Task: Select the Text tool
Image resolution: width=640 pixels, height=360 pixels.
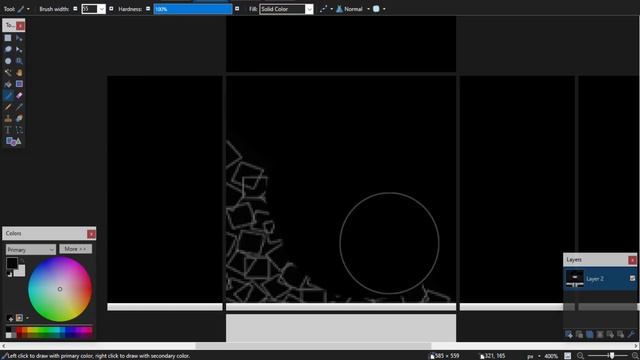Action: point(8,130)
